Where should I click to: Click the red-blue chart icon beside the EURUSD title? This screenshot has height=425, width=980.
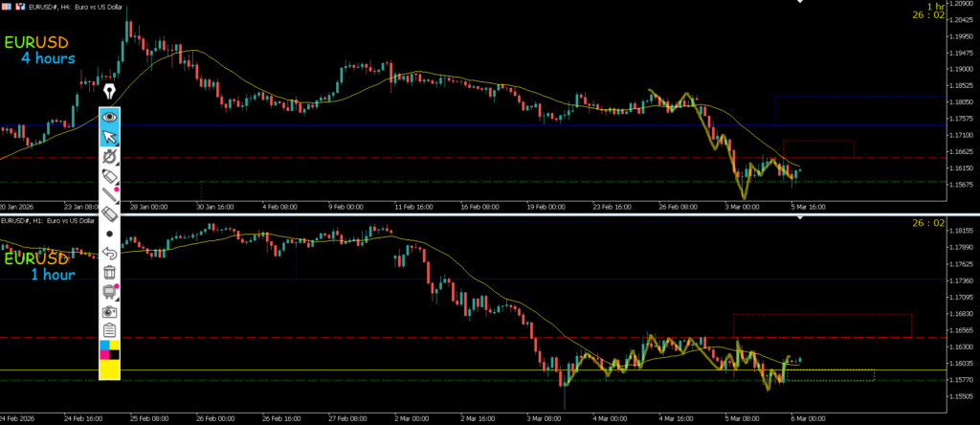point(21,6)
